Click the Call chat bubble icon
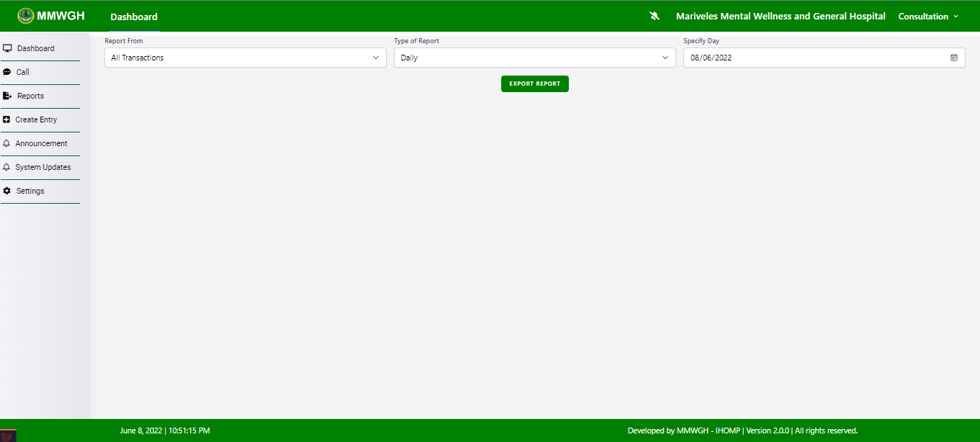Image resolution: width=980 pixels, height=442 pixels. (x=7, y=72)
